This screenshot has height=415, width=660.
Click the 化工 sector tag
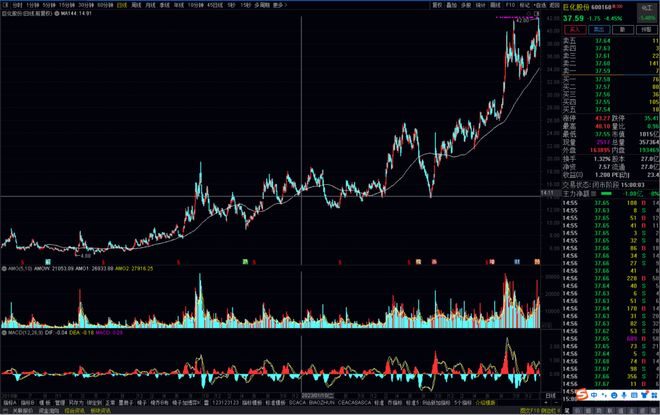tap(648, 8)
